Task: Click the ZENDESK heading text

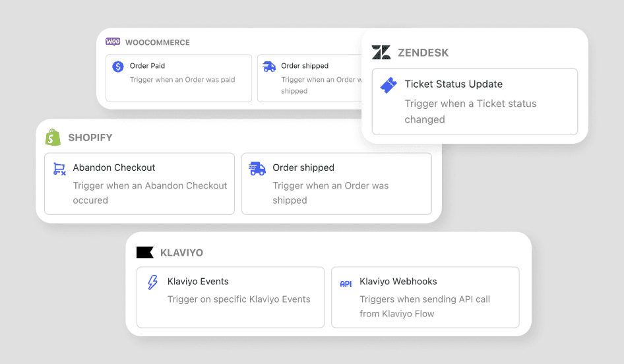Action: point(423,53)
